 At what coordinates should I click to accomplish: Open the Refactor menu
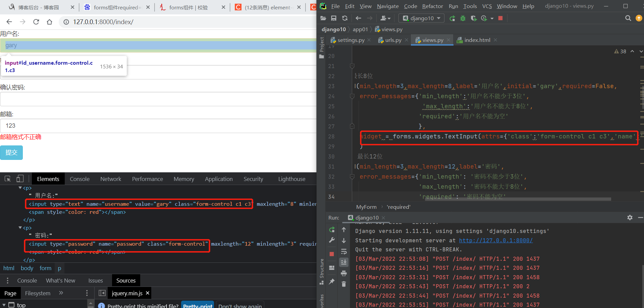click(x=432, y=6)
